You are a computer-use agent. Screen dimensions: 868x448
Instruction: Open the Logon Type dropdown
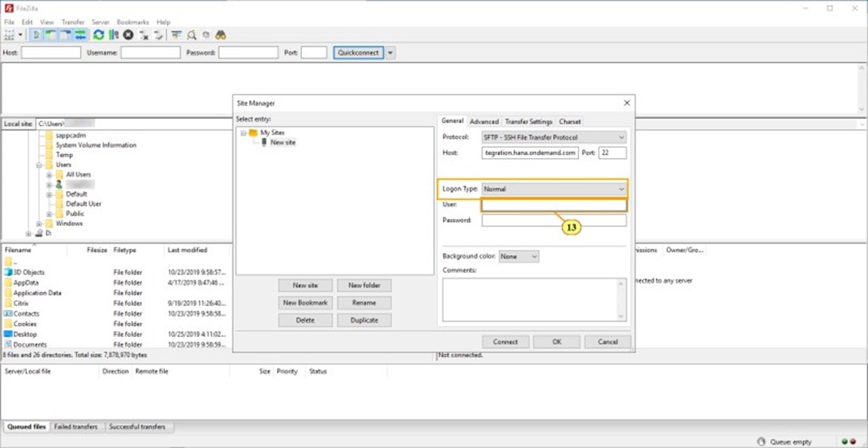(553, 189)
